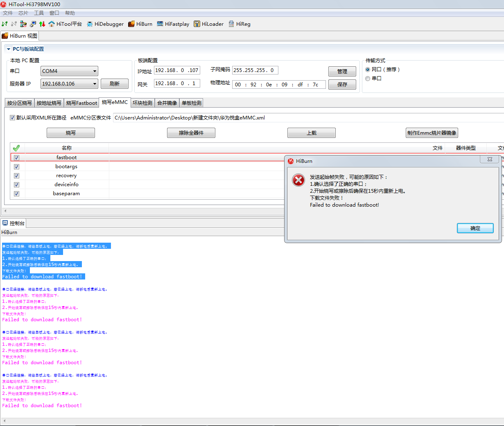Uncheck the bootargs partition checkbox
The height and width of the screenshot is (426, 504).
(x=17, y=167)
